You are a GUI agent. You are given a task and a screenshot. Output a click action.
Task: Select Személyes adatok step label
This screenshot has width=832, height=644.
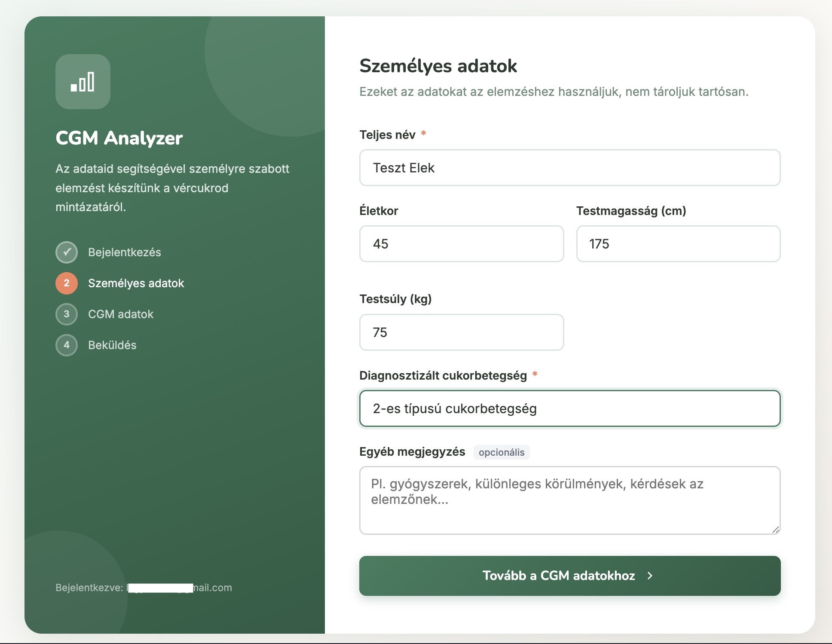click(136, 283)
